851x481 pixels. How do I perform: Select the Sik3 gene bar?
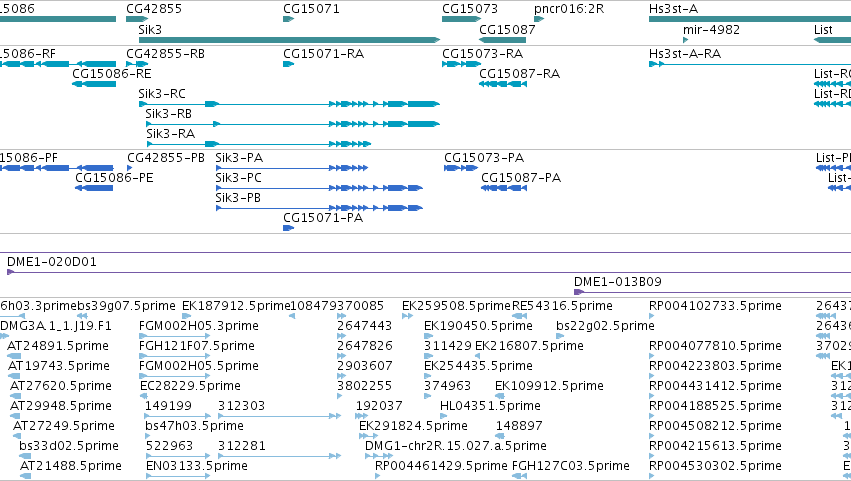[289, 40]
